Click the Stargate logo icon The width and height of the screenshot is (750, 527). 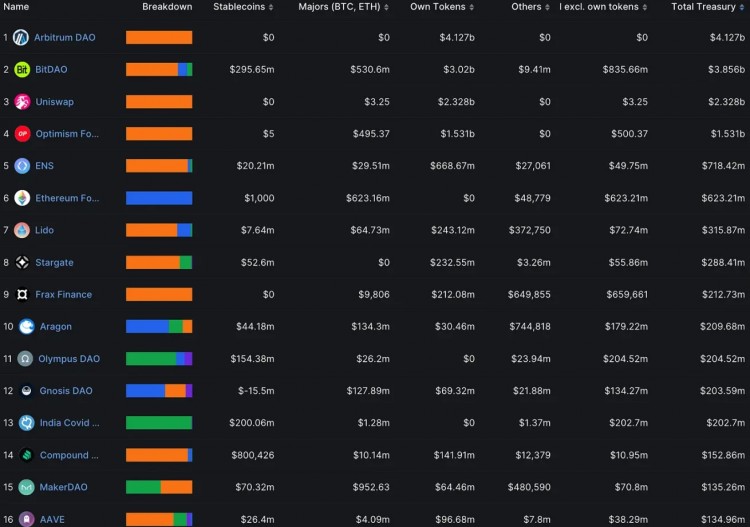pyautogui.click(x=22, y=262)
